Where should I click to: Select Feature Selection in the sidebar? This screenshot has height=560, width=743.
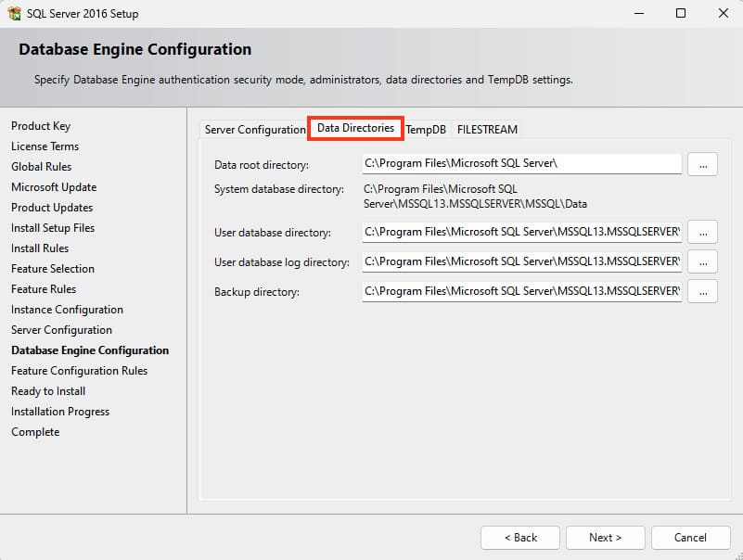(53, 269)
